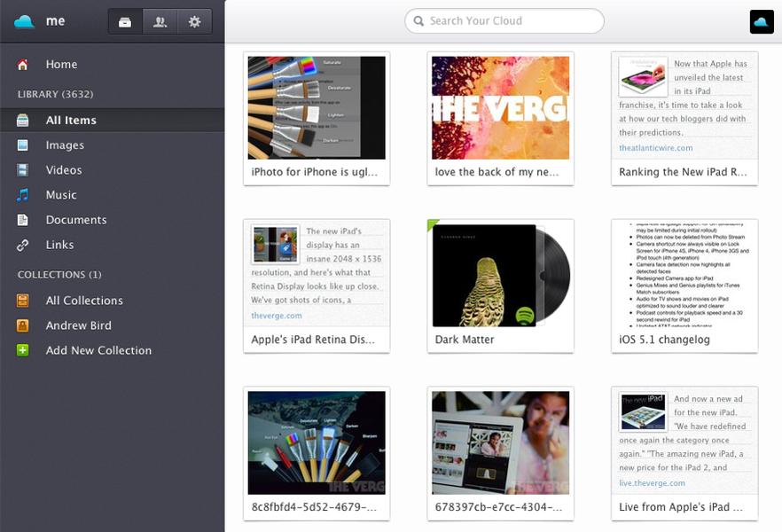Open the iPhoto for iPhone paintbrush thumbnail
Image resolution: width=782 pixels, height=532 pixels.
pyautogui.click(x=317, y=107)
